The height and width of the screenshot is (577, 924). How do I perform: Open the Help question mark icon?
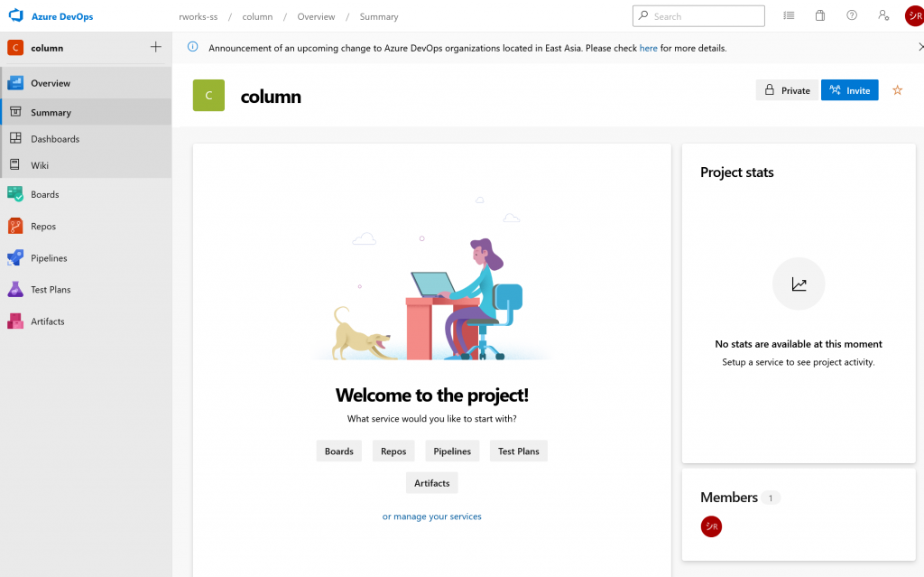click(x=852, y=15)
